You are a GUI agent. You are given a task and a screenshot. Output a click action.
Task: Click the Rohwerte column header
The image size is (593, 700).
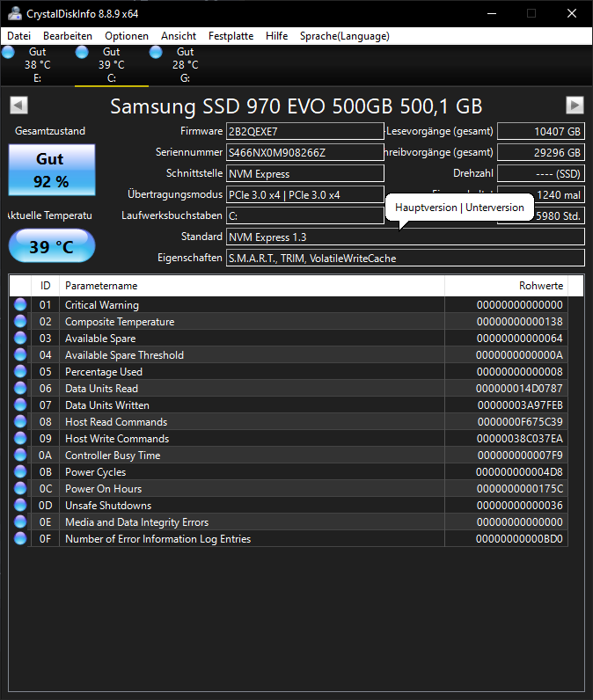(x=507, y=286)
